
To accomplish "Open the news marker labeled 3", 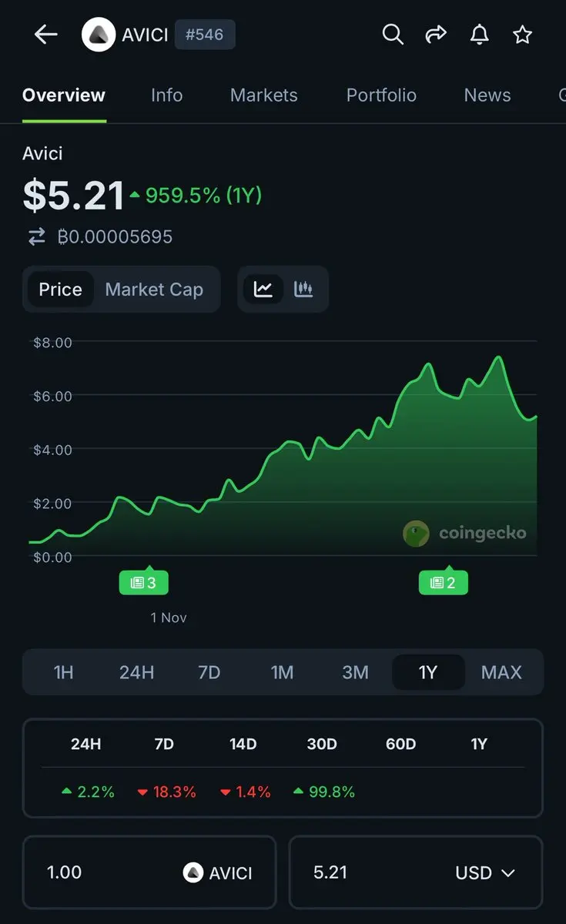I will (143, 582).
